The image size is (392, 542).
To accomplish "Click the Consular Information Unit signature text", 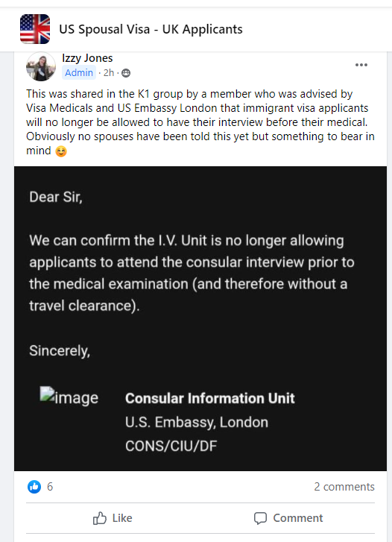I will click(210, 398).
